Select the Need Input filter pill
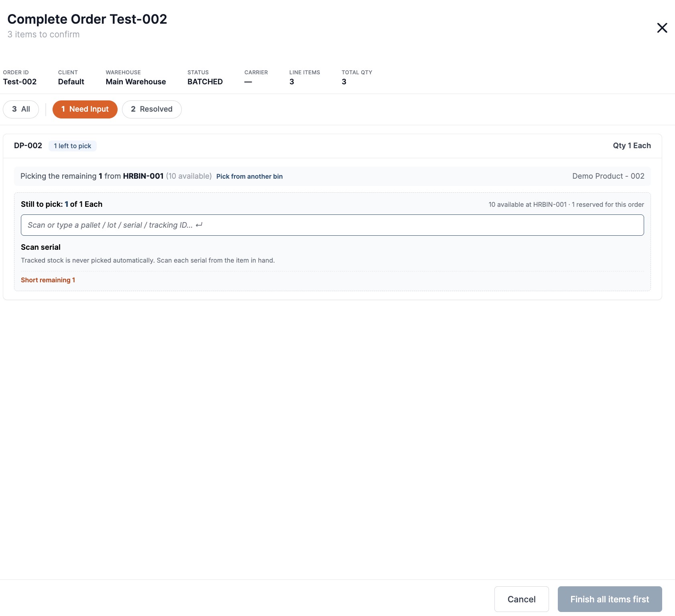Image resolution: width=675 pixels, height=616 pixels. (85, 109)
